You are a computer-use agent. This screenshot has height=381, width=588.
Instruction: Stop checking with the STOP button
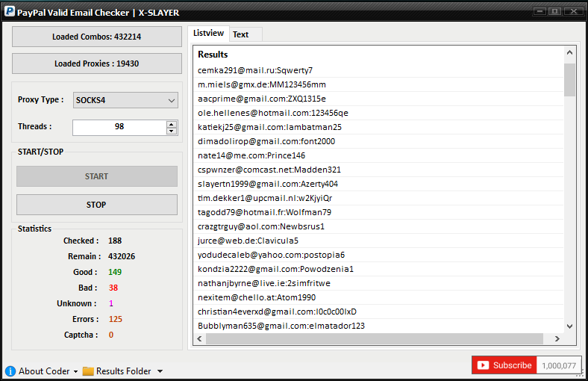97,205
